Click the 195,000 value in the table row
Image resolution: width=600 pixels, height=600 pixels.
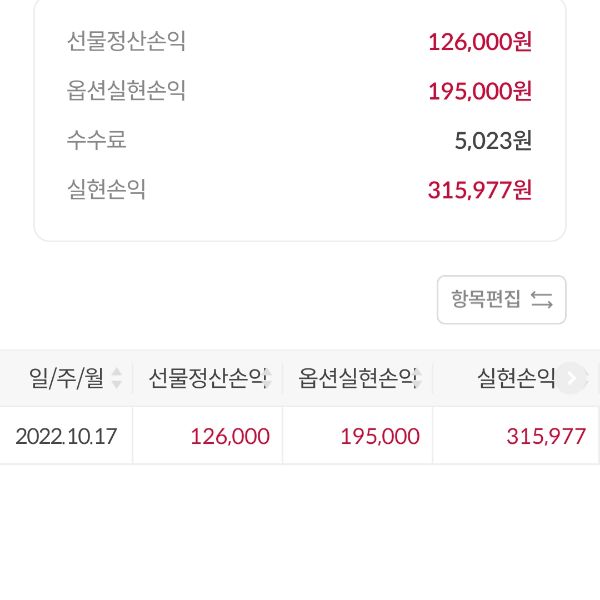click(x=380, y=436)
